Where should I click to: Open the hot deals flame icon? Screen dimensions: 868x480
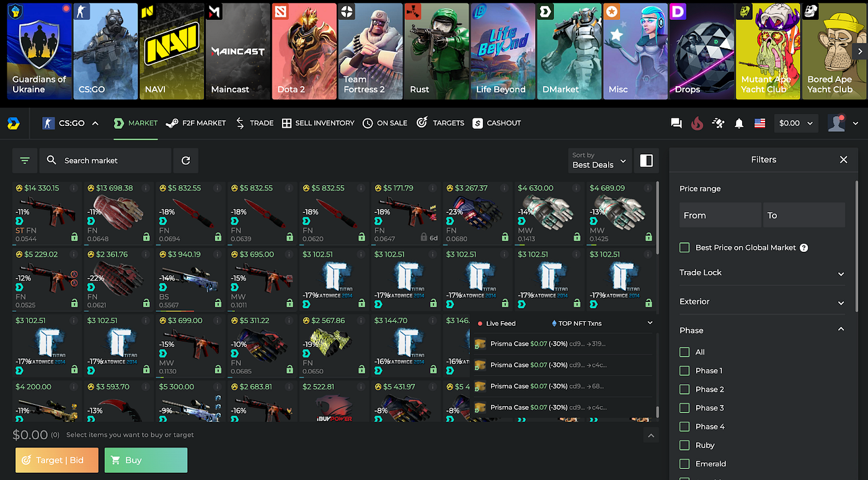coord(697,123)
